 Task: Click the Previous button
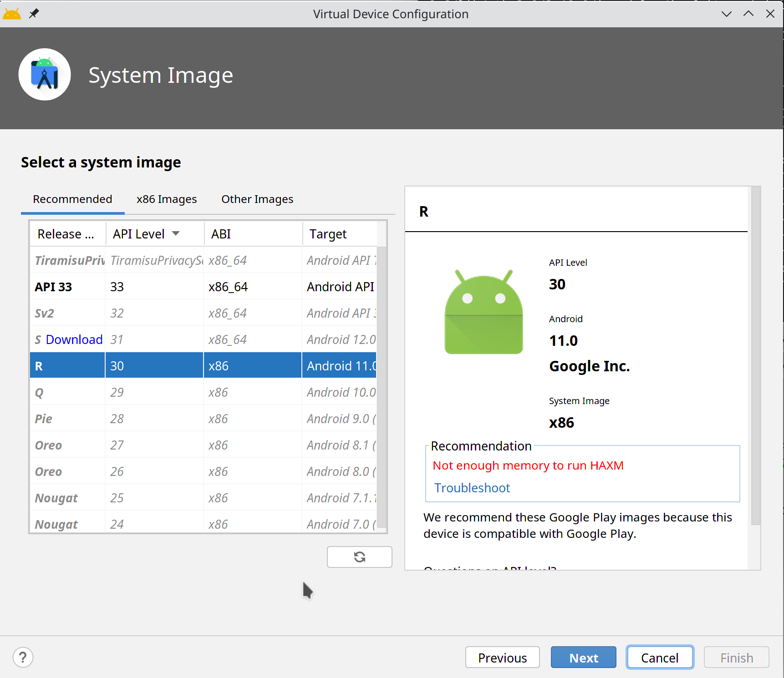tap(502, 657)
